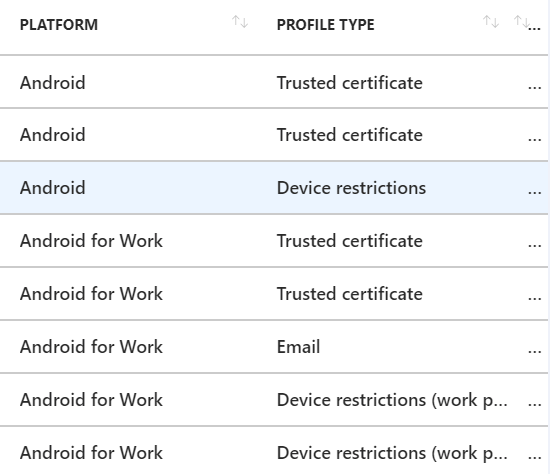
Task: Click Android for Work cell in the Email row
Action: pyautogui.click(x=91, y=347)
